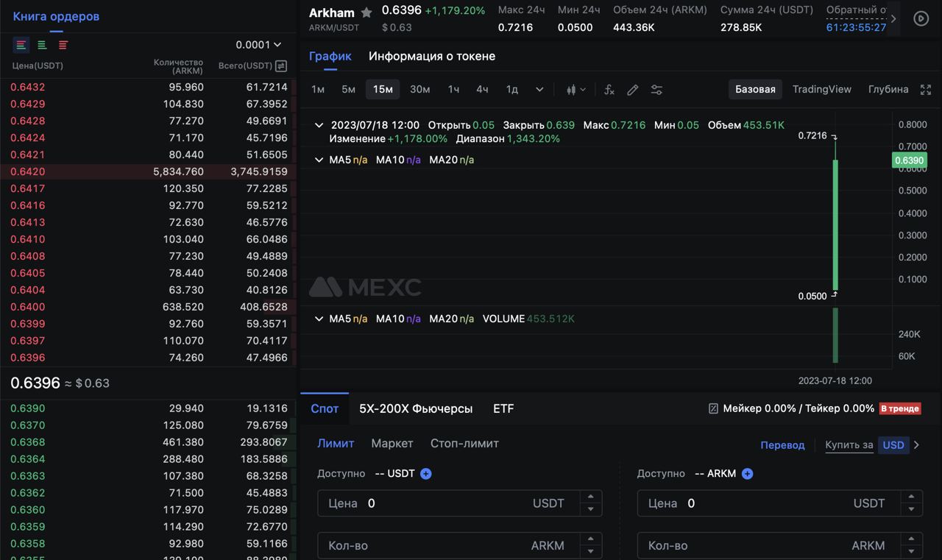
Task: Add Arkham to favorites star
Action: click(x=366, y=13)
